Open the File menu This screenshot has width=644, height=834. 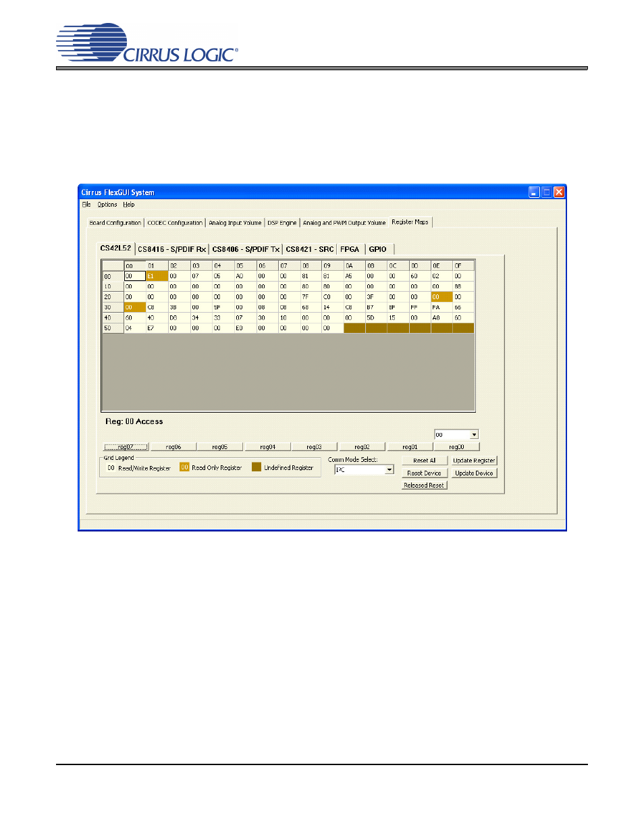(x=86, y=205)
